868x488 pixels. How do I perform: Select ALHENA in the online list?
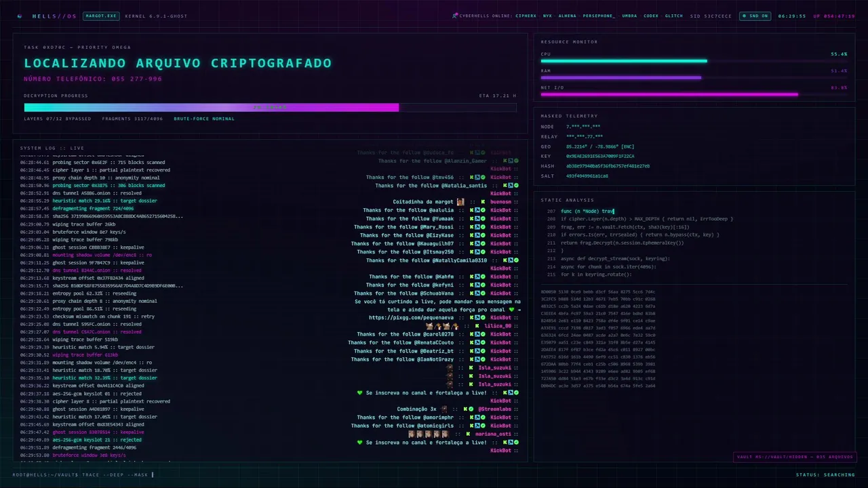(568, 16)
